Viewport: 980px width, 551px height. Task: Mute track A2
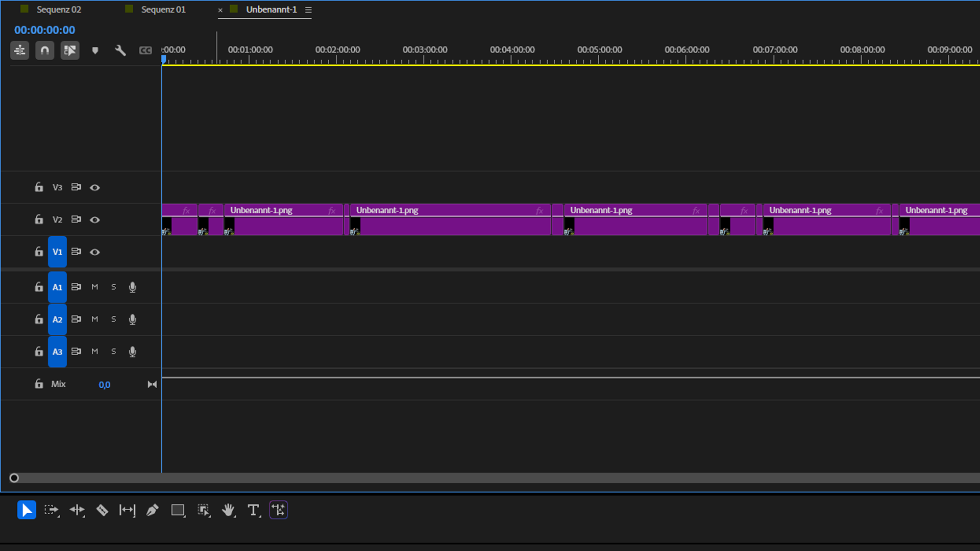tap(95, 319)
